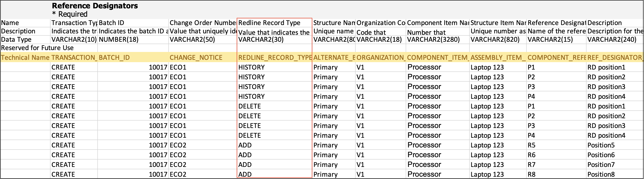Select the 'Value that uniquely' description cell
Screen dimensions: 644x179
[203, 31]
